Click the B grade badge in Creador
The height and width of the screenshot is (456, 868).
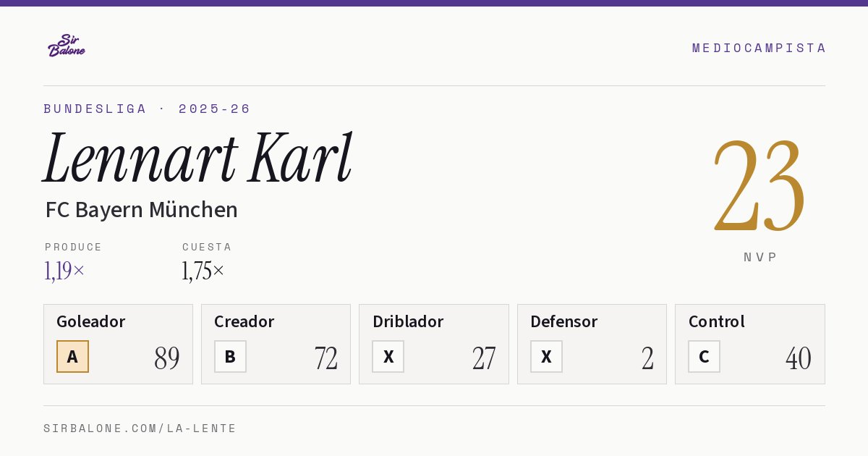[x=230, y=356]
